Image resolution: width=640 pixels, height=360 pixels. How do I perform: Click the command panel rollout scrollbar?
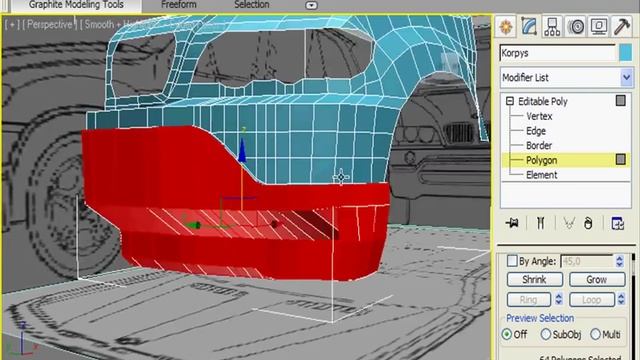pyautogui.click(x=633, y=306)
